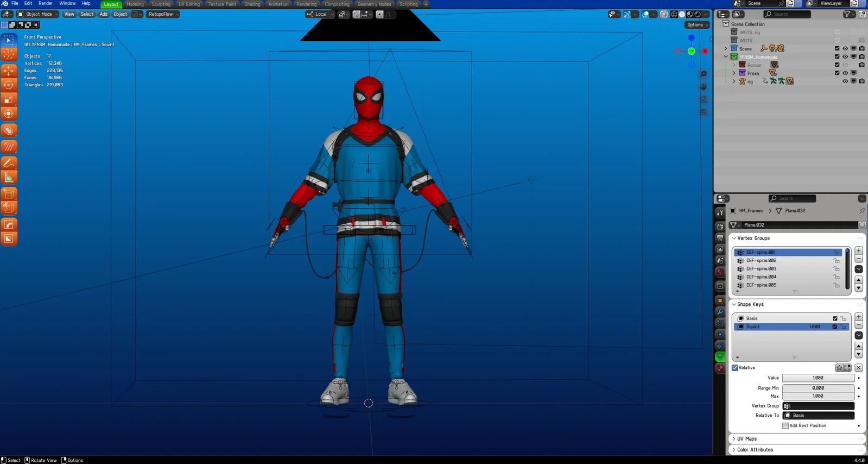Open the Scene properties tab
The height and width of the screenshot is (464, 868).
pos(720,261)
